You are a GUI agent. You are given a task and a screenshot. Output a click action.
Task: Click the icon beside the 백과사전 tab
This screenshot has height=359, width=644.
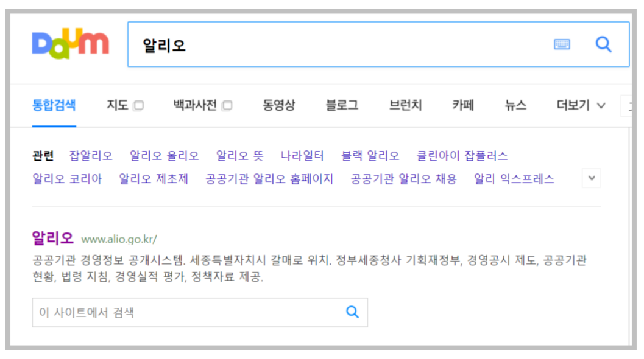pyautogui.click(x=227, y=105)
